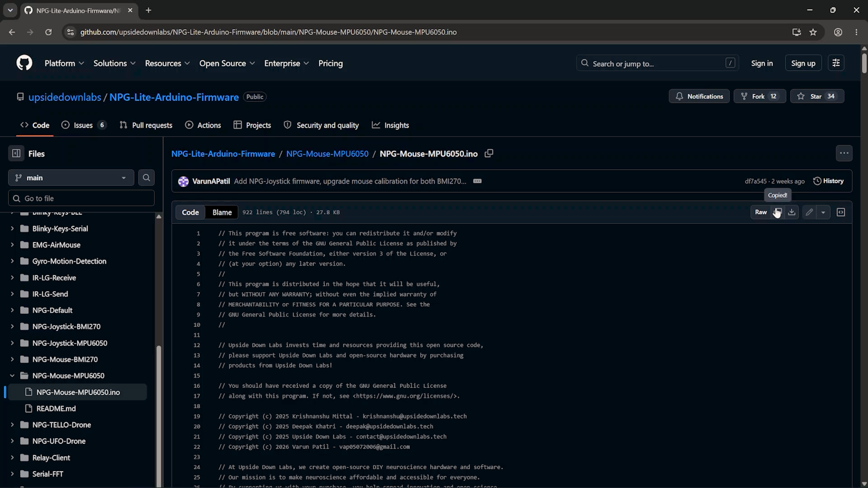Expand the Resources menu
The width and height of the screenshot is (868, 488).
tap(167, 63)
